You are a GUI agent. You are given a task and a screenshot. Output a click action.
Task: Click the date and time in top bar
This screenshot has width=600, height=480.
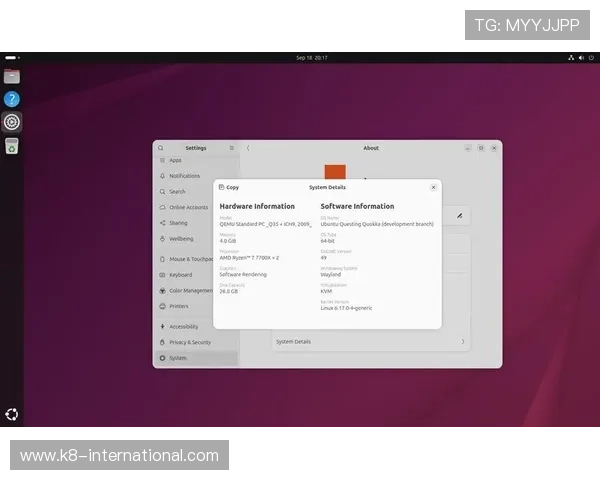[x=311, y=57]
